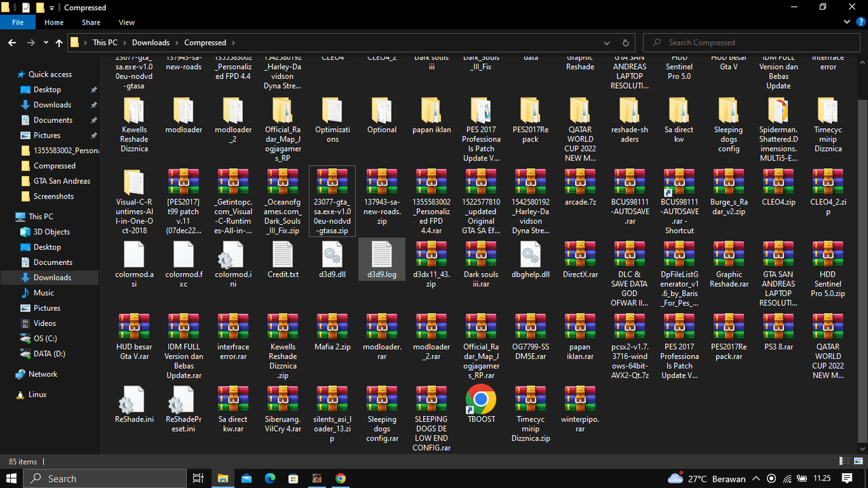Screen dimensions: 868x488
Task: Open the recent locations dropdown arrow
Action: (x=45, y=43)
